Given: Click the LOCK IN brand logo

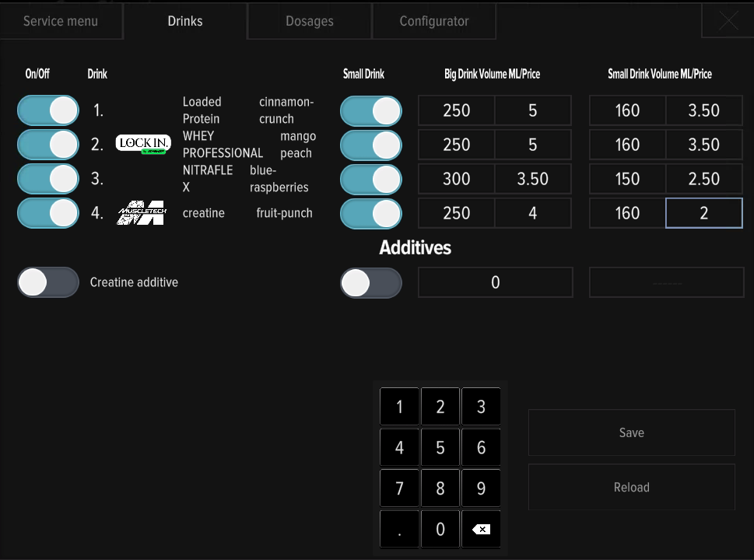Looking at the screenshot, I should coord(143,144).
